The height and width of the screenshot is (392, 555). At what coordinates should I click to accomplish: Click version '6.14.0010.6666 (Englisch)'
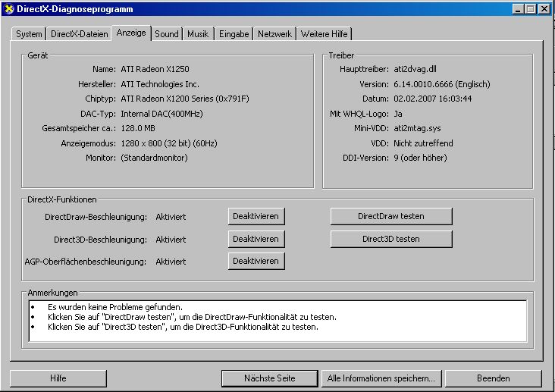pos(442,84)
